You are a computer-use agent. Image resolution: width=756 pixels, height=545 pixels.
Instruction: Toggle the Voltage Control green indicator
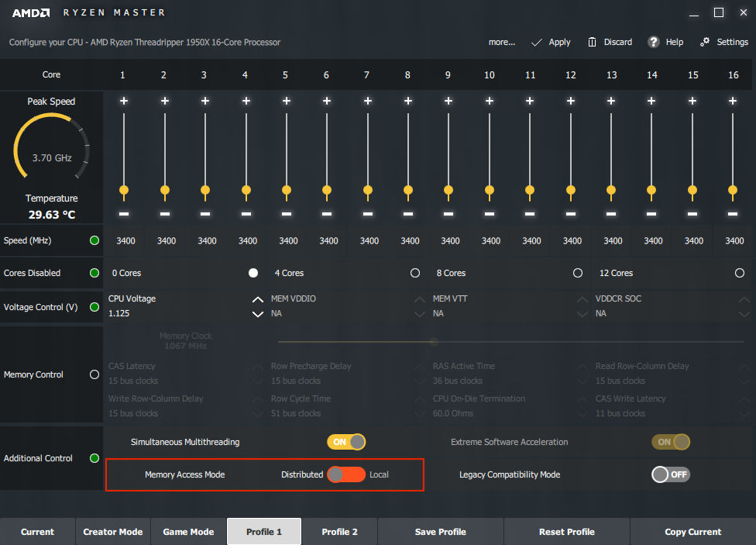coord(94,307)
